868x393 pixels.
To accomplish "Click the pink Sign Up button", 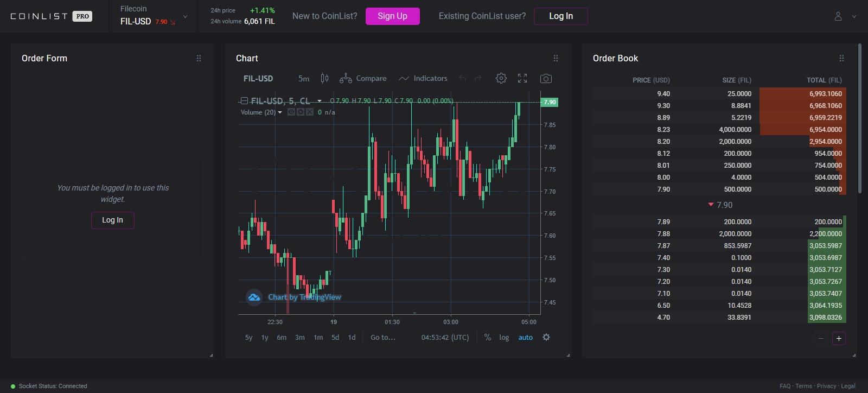I will [392, 16].
